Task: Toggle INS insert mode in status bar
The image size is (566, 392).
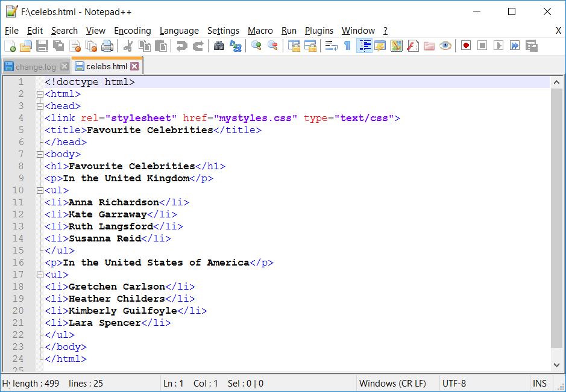Action: click(x=539, y=384)
